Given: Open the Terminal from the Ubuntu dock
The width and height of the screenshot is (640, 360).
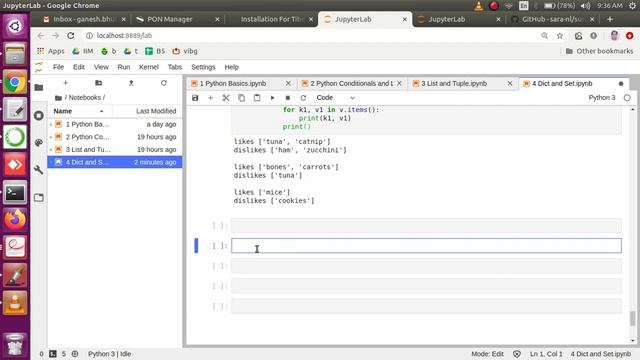Looking at the screenshot, I should pos(15,192).
